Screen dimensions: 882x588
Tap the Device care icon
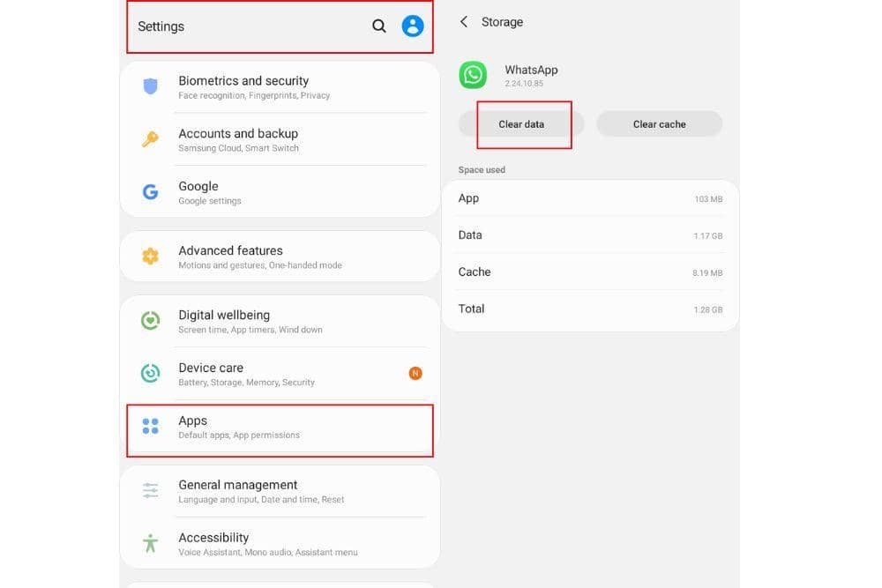151,374
